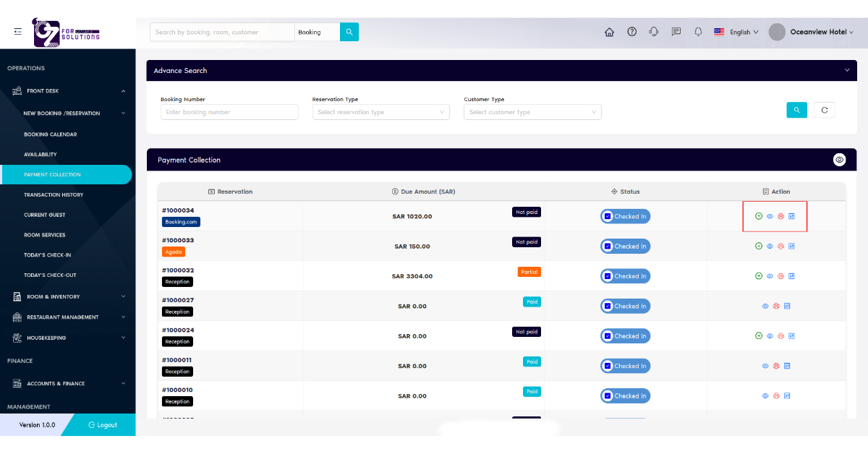Add a payment for reservation #1000034
This screenshot has height=454, width=868.
click(758, 215)
